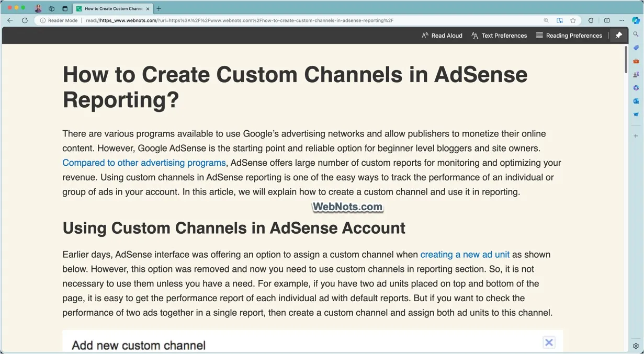This screenshot has height=354, width=644.
Task: Open Settings and more ellipsis menu
Action: [x=622, y=20]
